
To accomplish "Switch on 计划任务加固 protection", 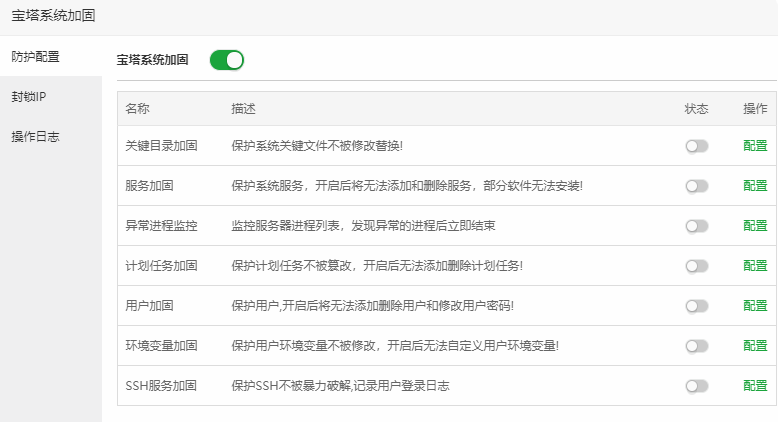I will [x=697, y=266].
